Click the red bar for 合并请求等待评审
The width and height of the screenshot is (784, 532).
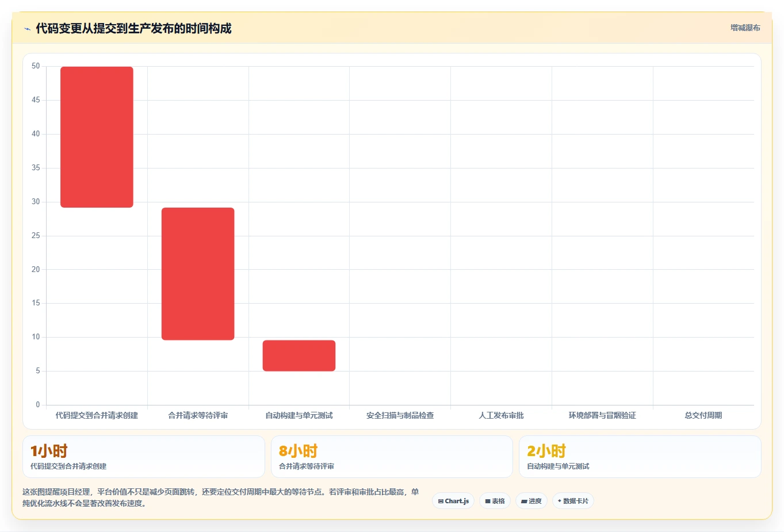point(198,274)
